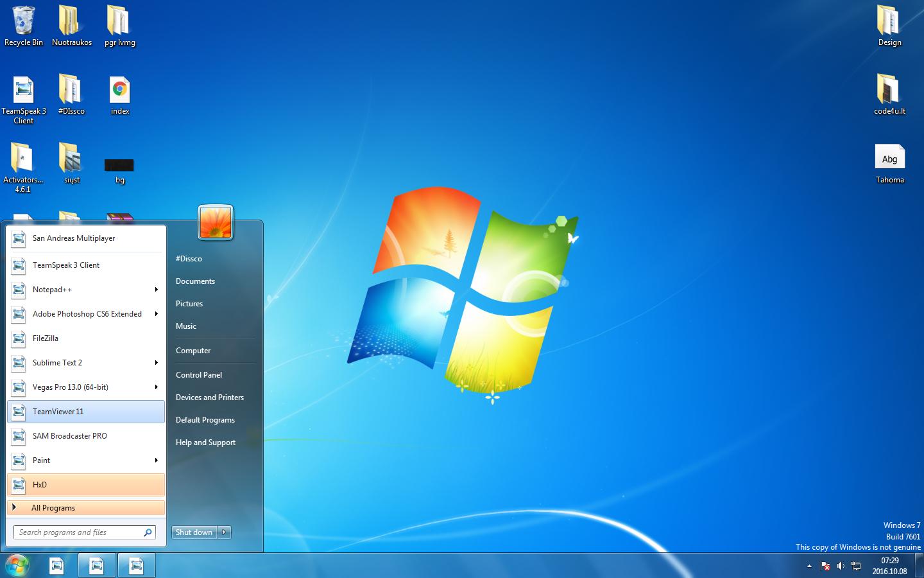
Task: Click the Windows Start orb
Action: pos(17,565)
